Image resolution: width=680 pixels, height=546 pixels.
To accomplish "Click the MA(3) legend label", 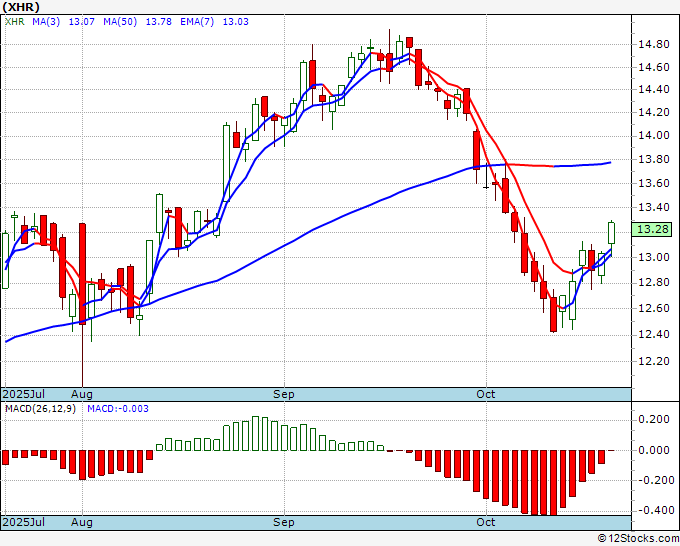I will 46,22.
